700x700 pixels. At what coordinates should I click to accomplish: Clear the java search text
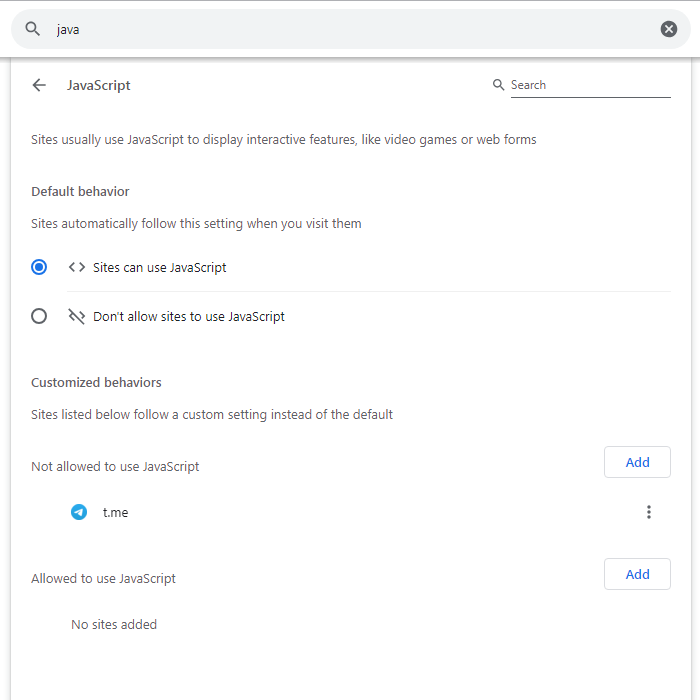(669, 29)
